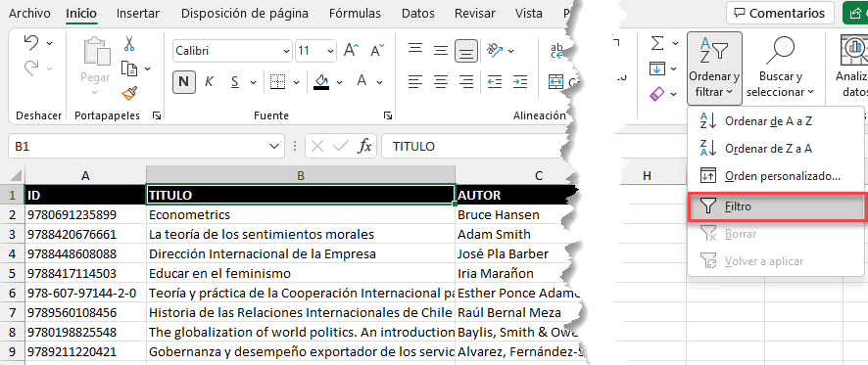Toggle center text horizontally
Viewport: 868px width, 365px height.
pos(441,82)
